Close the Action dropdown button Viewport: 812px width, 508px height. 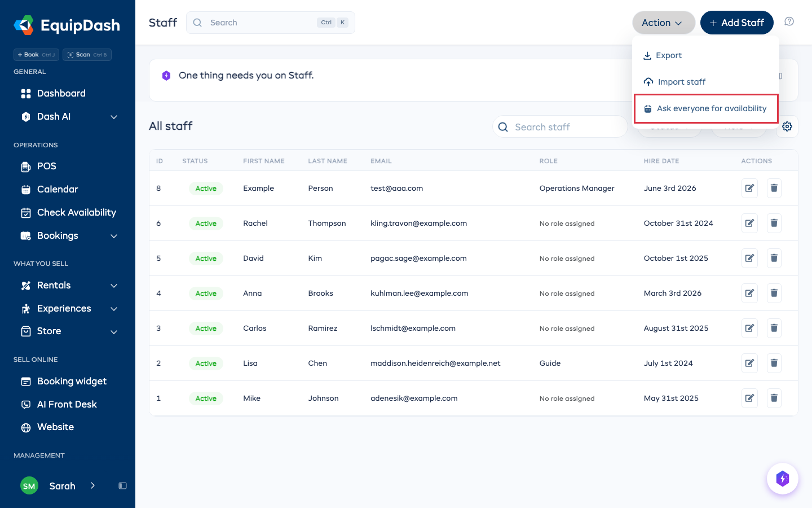[x=664, y=23]
